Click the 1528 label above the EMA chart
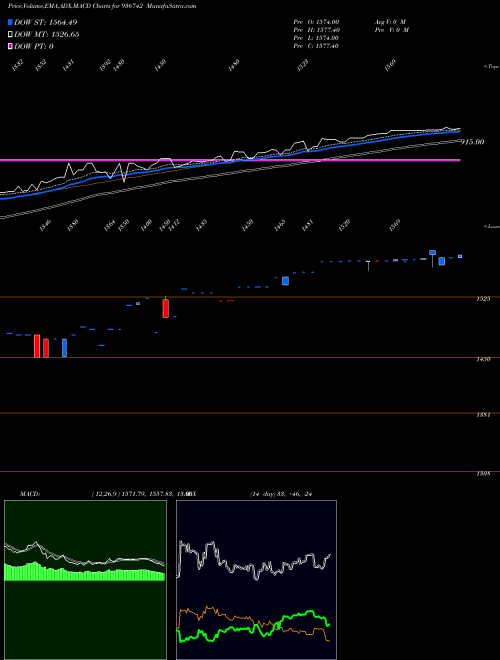The image size is (500, 660). pos(303,66)
